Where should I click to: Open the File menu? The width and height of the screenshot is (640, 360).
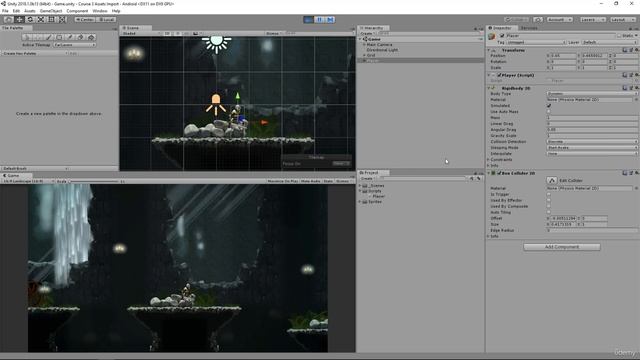coord(5,11)
